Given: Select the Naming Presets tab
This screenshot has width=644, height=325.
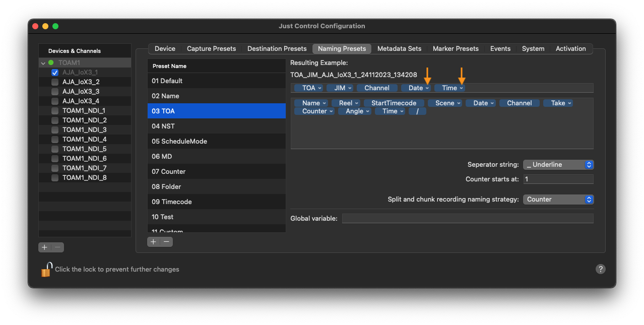Looking at the screenshot, I should point(342,49).
